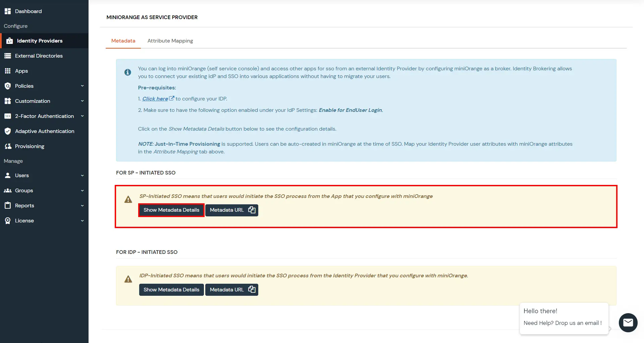Click the Policies shield icon

(8, 86)
